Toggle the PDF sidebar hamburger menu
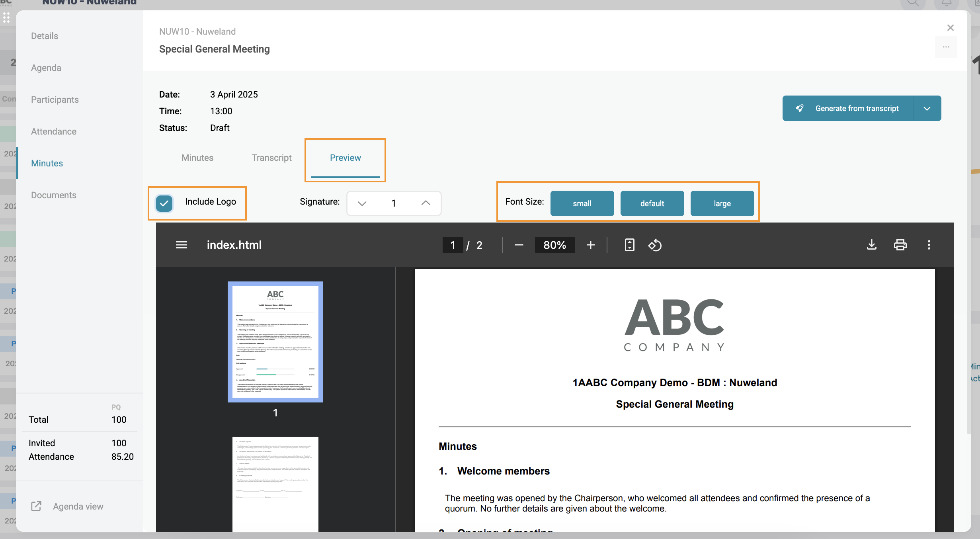This screenshot has height=539, width=980. 182,245
